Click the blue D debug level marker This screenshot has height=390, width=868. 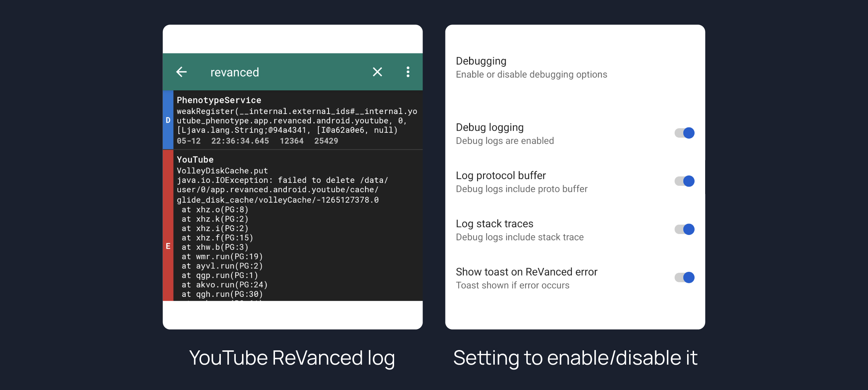[x=168, y=120]
